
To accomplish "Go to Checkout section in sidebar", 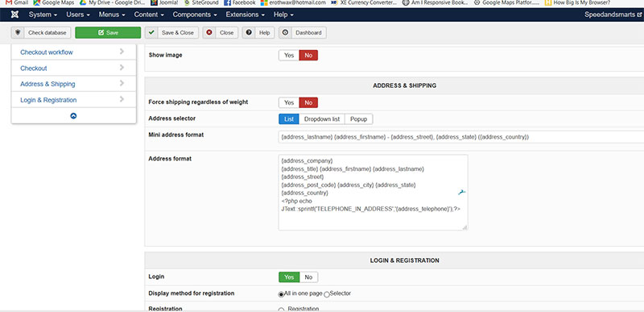I will click(34, 69).
